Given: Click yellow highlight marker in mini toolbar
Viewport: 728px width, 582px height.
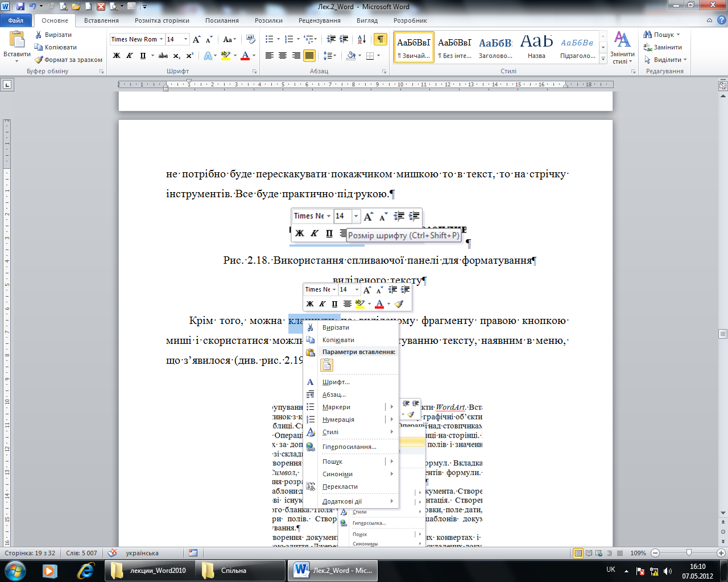Looking at the screenshot, I should tap(359, 304).
